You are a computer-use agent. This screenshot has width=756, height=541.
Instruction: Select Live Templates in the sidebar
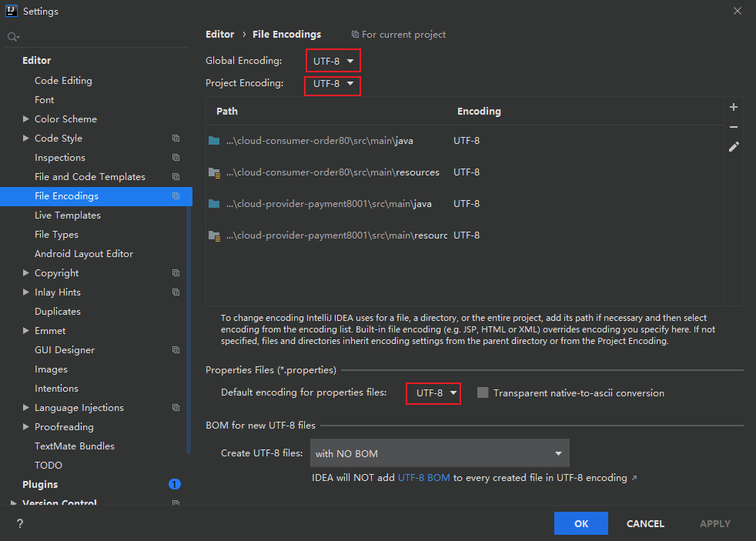click(x=68, y=215)
